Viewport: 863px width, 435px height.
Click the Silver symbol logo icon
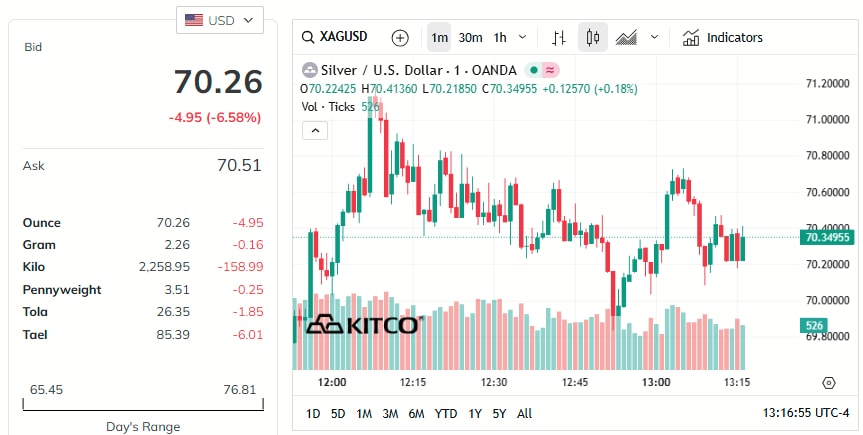pyautogui.click(x=309, y=70)
